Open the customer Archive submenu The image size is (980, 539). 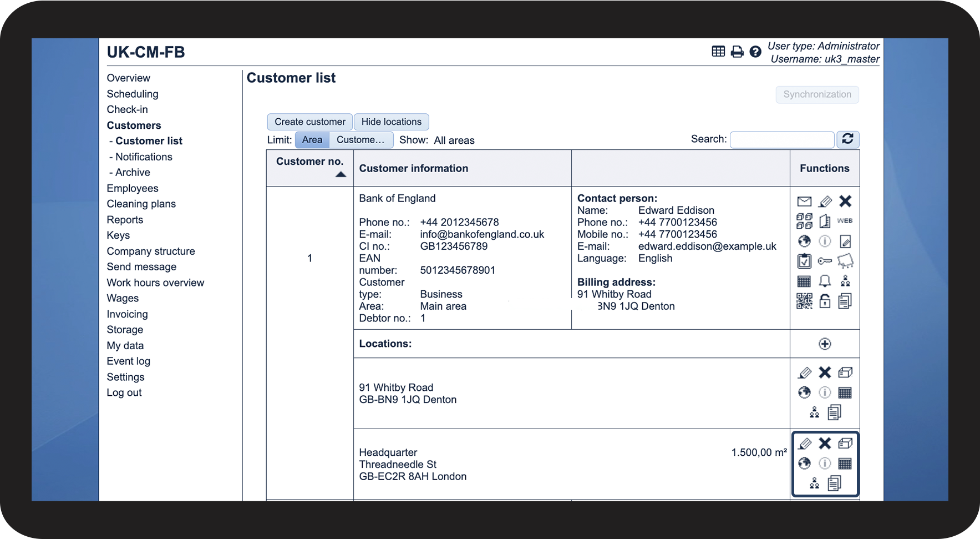133,173
